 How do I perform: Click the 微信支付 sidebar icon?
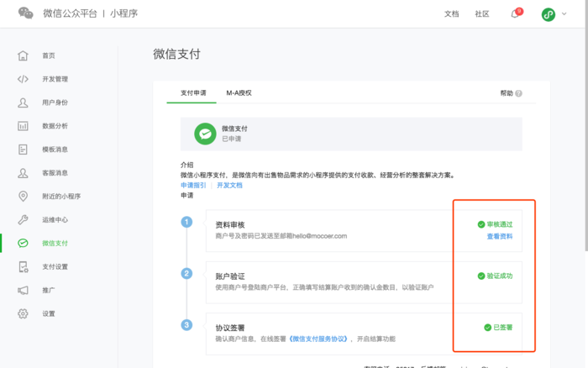pyautogui.click(x=23, y=243)
